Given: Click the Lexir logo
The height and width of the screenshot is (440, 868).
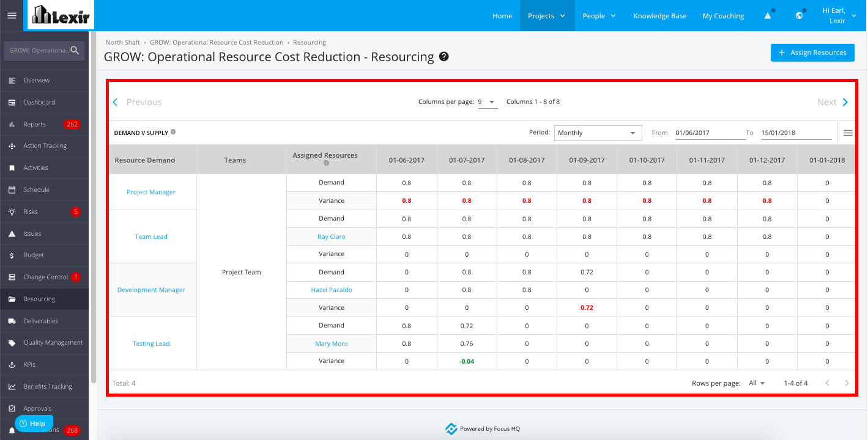Looking at the screenshot, I should 61,15.
